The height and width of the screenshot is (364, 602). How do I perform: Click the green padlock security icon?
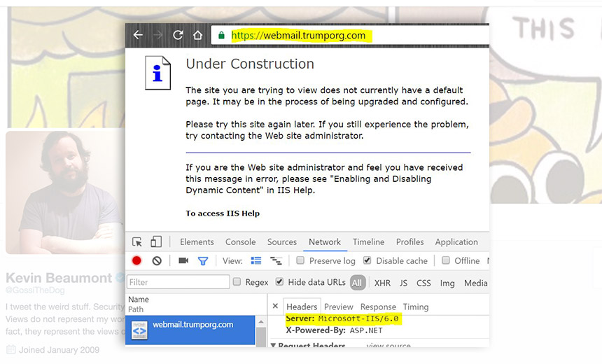tap(221, 35)
